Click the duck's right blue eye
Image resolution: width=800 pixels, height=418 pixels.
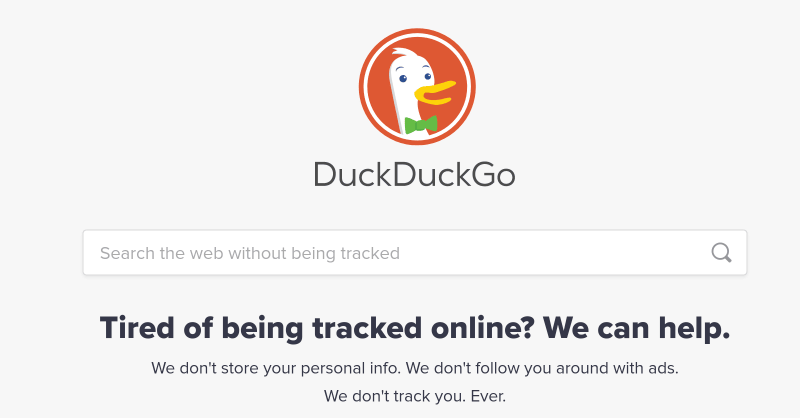point(428,77)
